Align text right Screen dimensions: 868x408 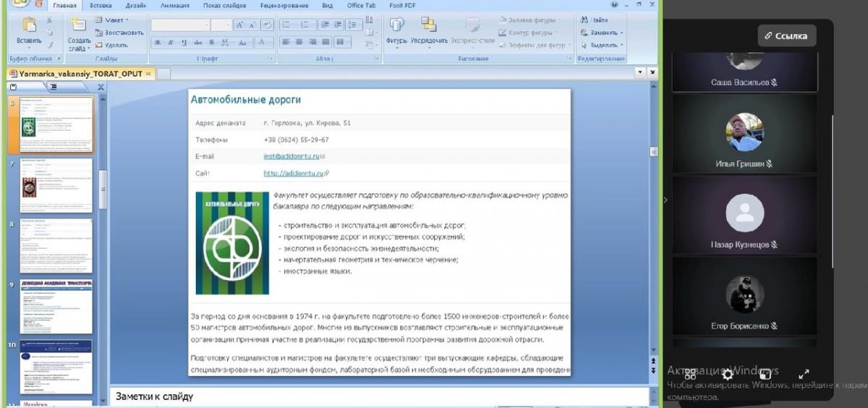point(312,42)
